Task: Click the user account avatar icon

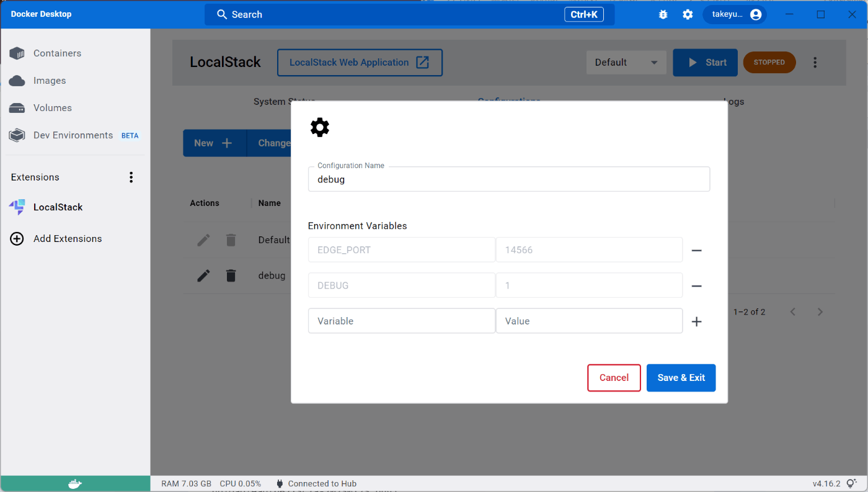Action: [755, 14]
